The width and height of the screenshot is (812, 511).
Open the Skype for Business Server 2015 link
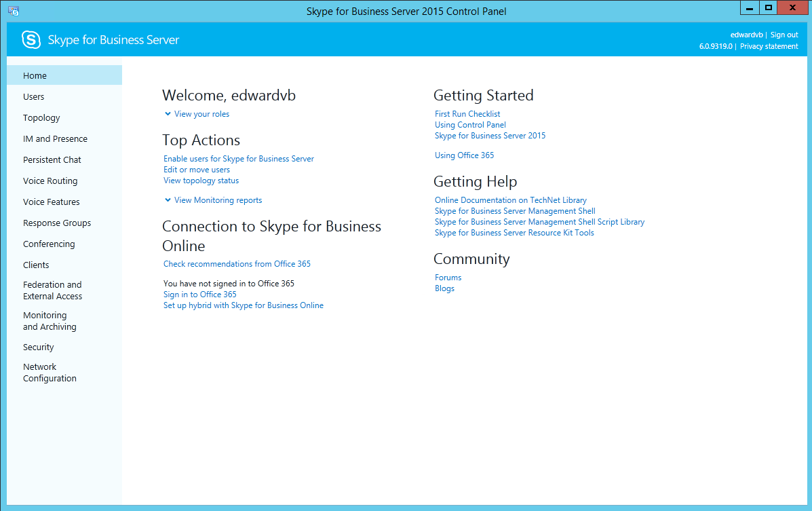pos(490,136)
